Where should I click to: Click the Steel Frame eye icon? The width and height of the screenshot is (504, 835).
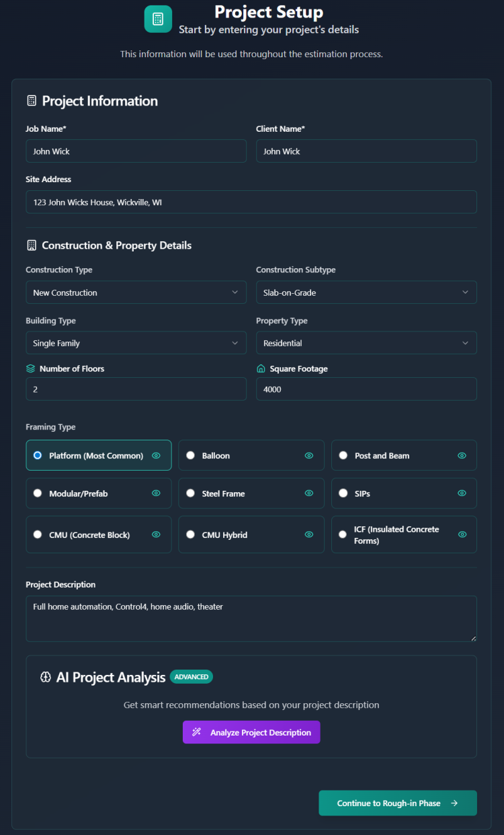[x=309, y=493]
